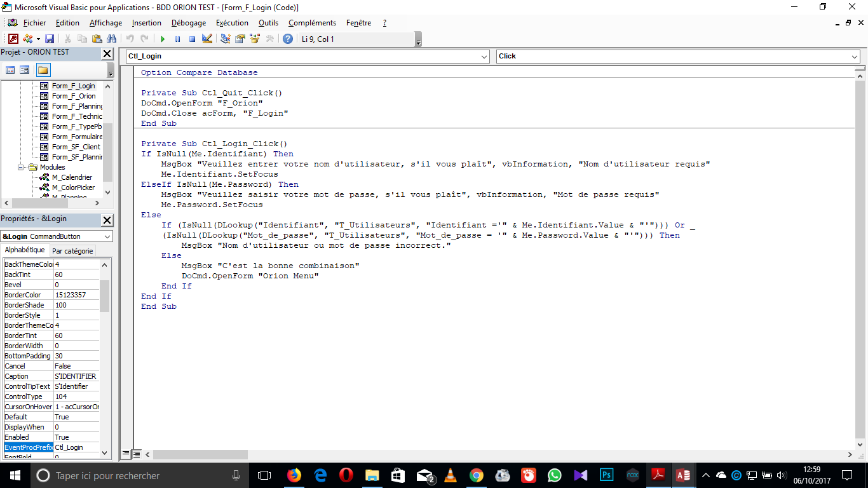Open the Click procedure dropdown
Image resolution: width=868 pixels, height=488 pixels.
click(854, 57)
